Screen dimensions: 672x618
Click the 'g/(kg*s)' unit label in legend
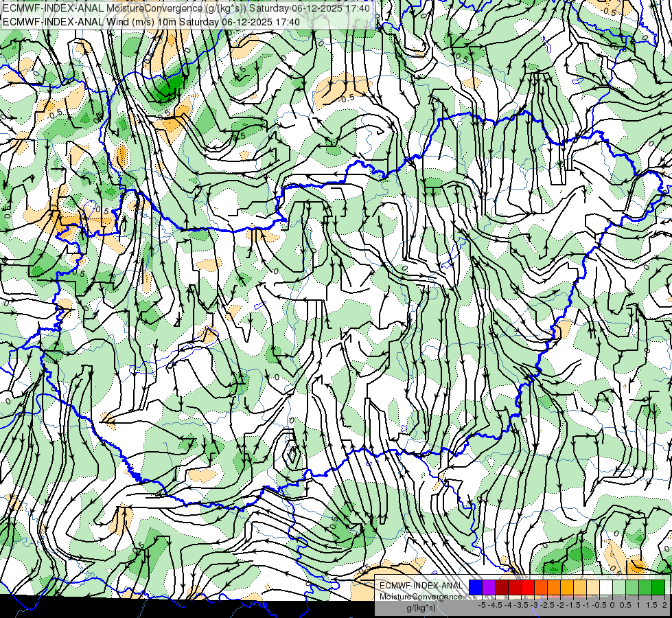coord(421,608)
